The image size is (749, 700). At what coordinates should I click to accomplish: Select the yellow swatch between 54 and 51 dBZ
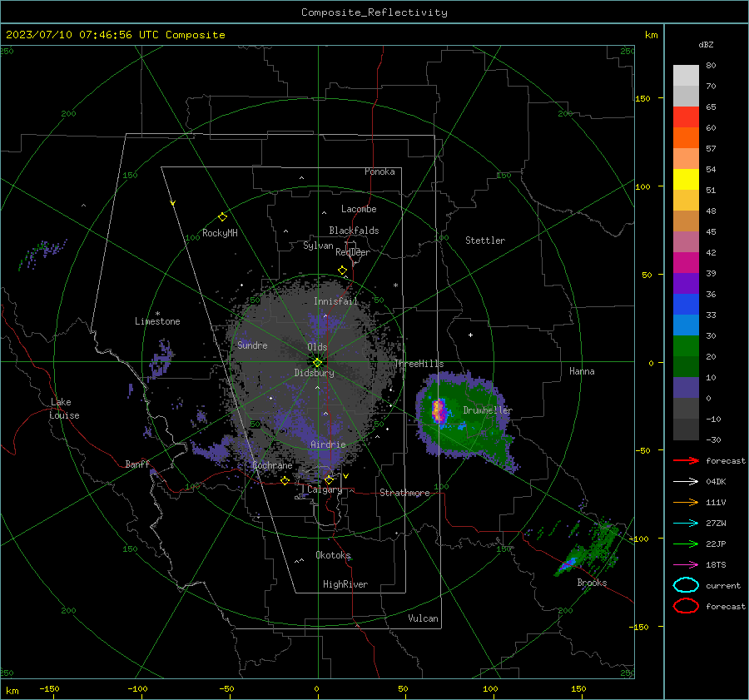click(x=686, y=180)
